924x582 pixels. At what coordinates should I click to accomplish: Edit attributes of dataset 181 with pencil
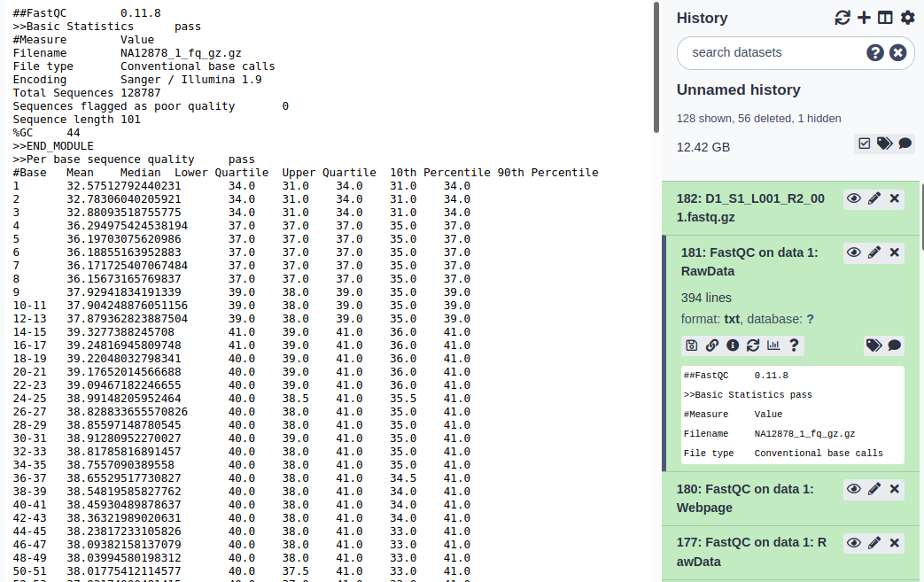coord(874,252)
